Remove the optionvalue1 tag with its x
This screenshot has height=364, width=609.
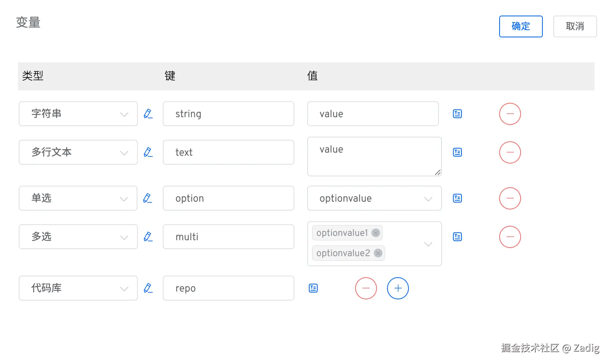376,233
